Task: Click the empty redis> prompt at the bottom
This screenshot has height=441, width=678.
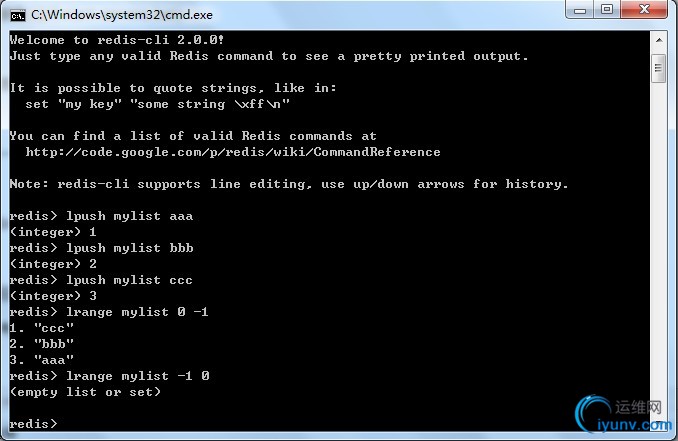Action: click(33, 424)
